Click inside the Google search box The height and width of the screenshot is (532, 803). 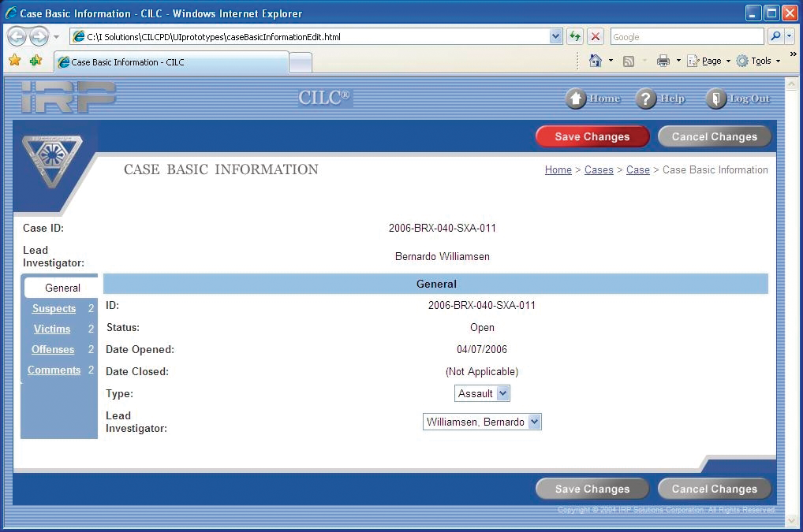[686, 36]
